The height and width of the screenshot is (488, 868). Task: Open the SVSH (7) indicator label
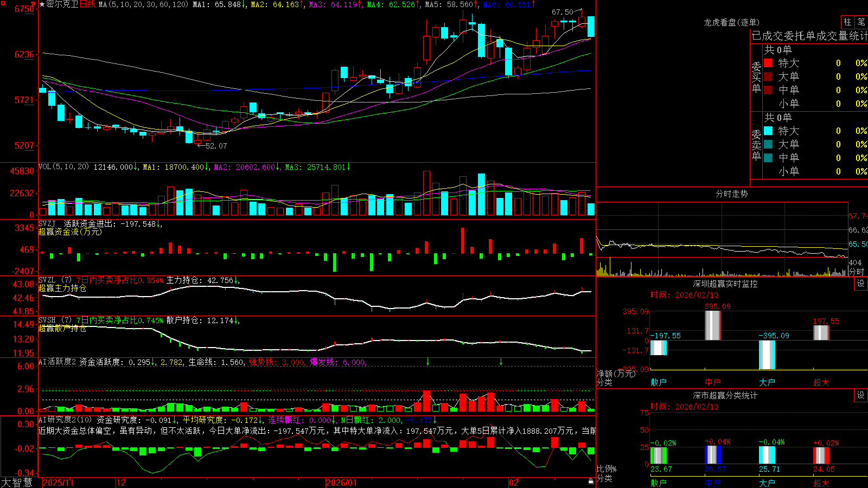[x=55, y=320]
